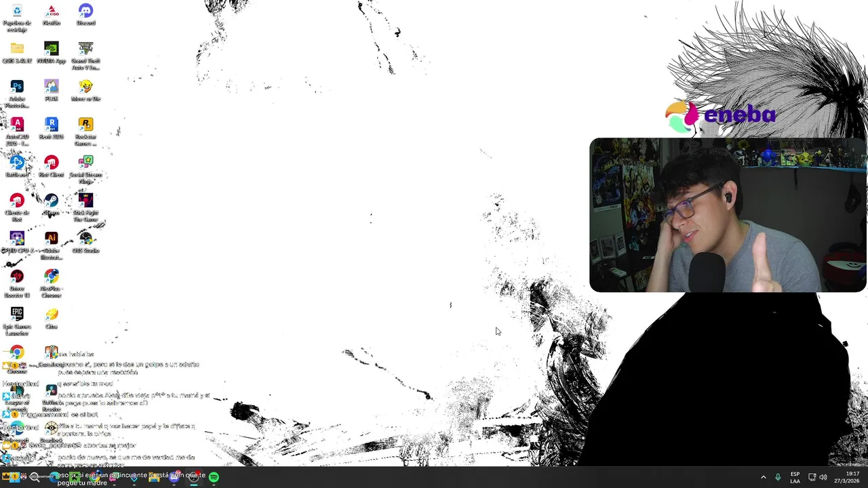Select the webcam overlay feed
The width and height of the screenshot is (868, 488).
728,215
